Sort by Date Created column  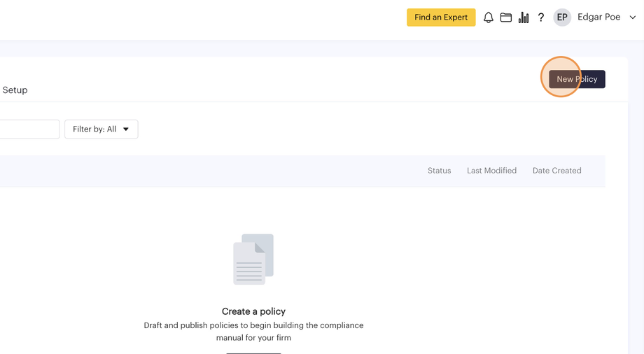tap(556, 171)
